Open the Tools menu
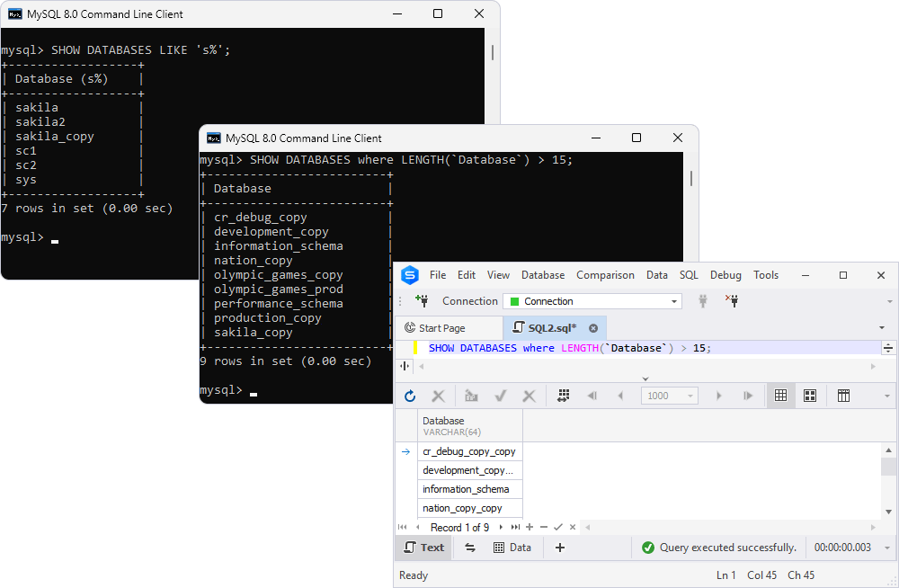 (x=766, y=275)
